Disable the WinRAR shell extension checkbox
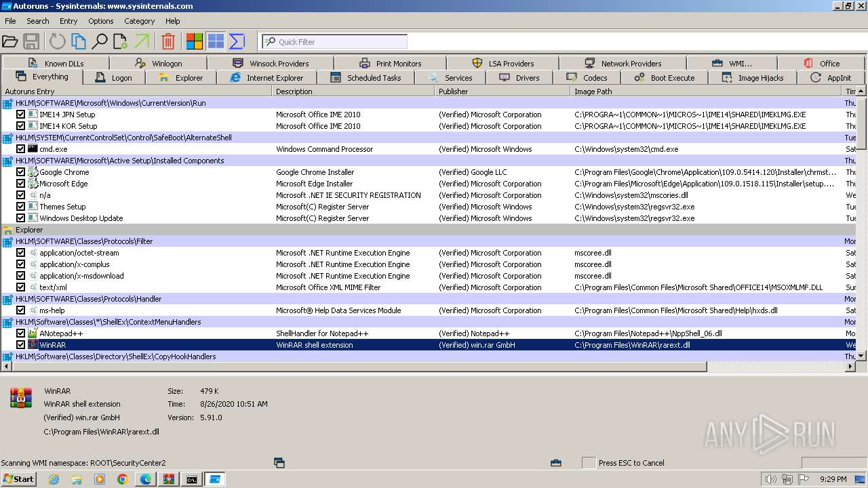 [20, 345]
